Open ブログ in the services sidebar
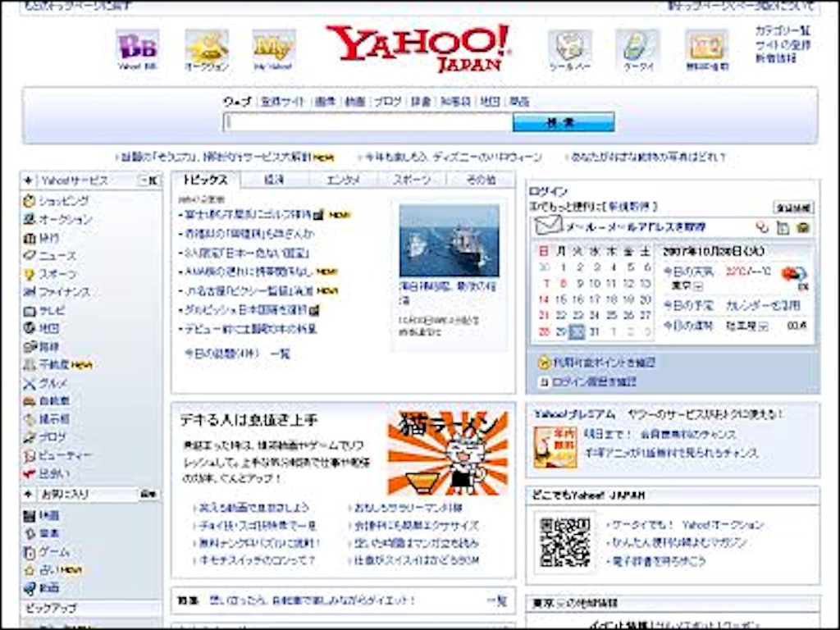Viewport: 840px width, 630px height. (46, 437)
